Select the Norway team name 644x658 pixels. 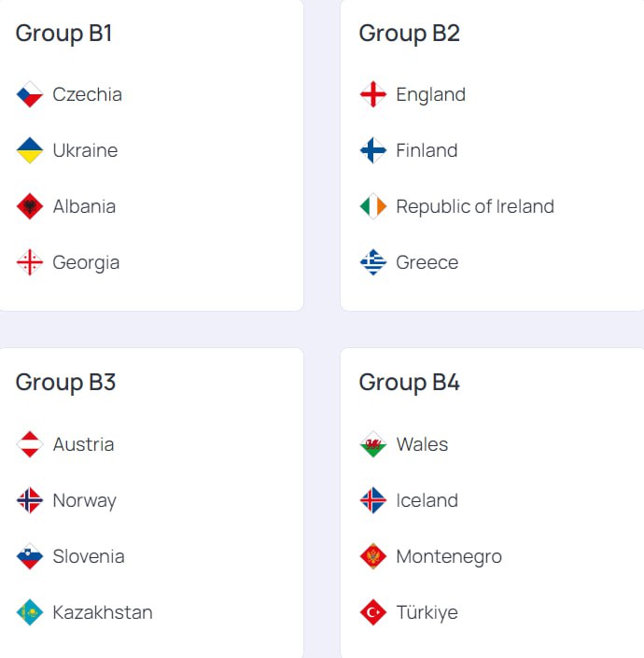(x=84, y=500)
